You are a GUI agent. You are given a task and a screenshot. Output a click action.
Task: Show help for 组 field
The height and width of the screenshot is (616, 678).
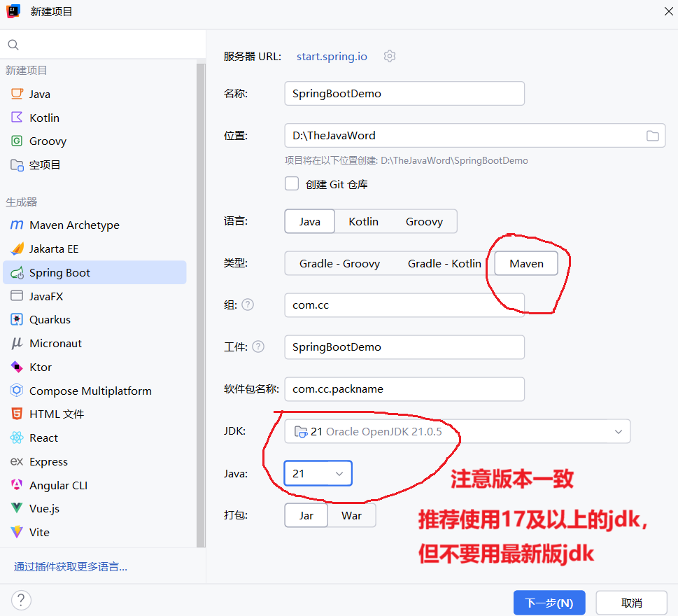[248, 304]
